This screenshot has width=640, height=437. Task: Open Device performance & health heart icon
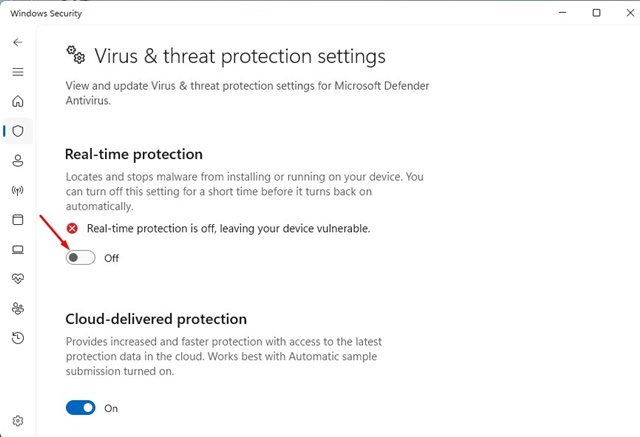[x=18, y=279]
